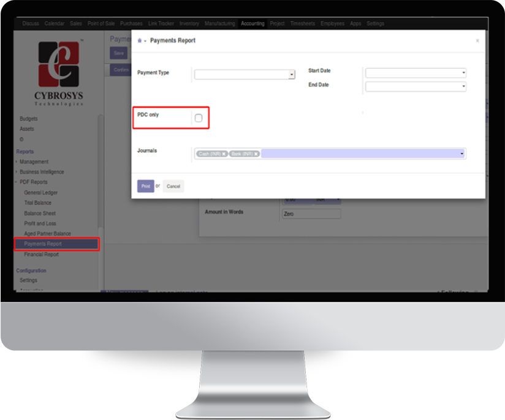Close the Payments Report dialog
Screen dimensions: 505x420
[477, 40]
